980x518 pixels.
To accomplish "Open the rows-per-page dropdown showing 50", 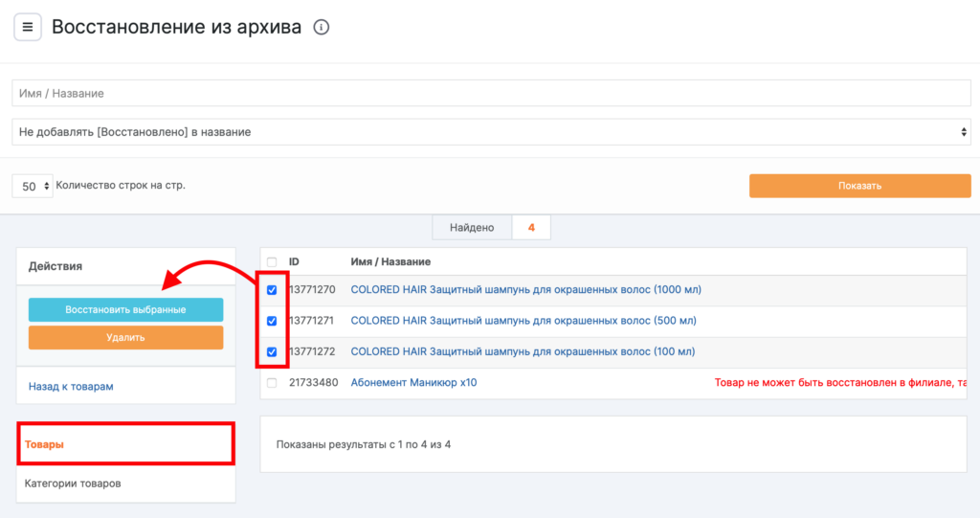I will tap(33, 186).
